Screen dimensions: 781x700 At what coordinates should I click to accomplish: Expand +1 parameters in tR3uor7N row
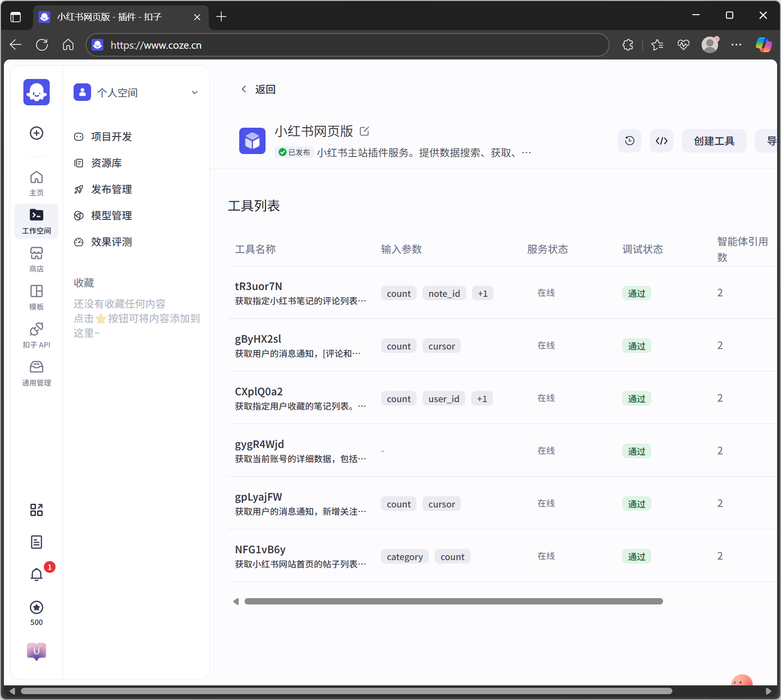482,293
